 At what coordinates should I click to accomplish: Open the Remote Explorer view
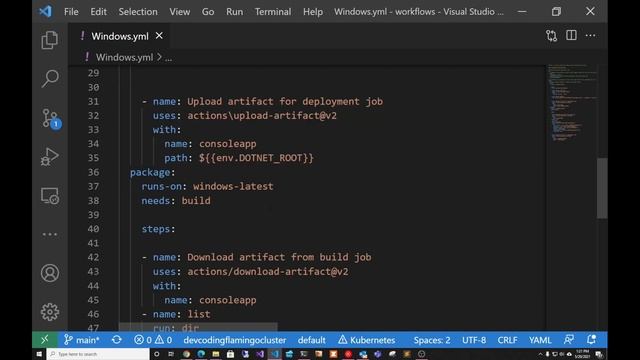pos(50,196)
